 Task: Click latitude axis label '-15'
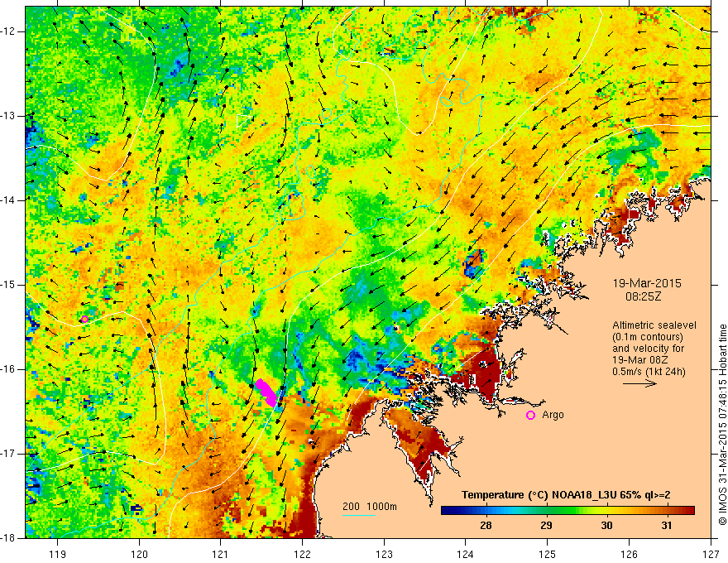pyautogui.click(x=8, y=285)
